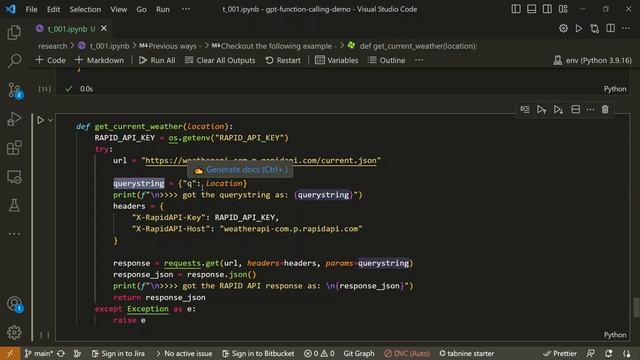
Task: Show overflow menu items ellipsis
Action: point(186,9)
